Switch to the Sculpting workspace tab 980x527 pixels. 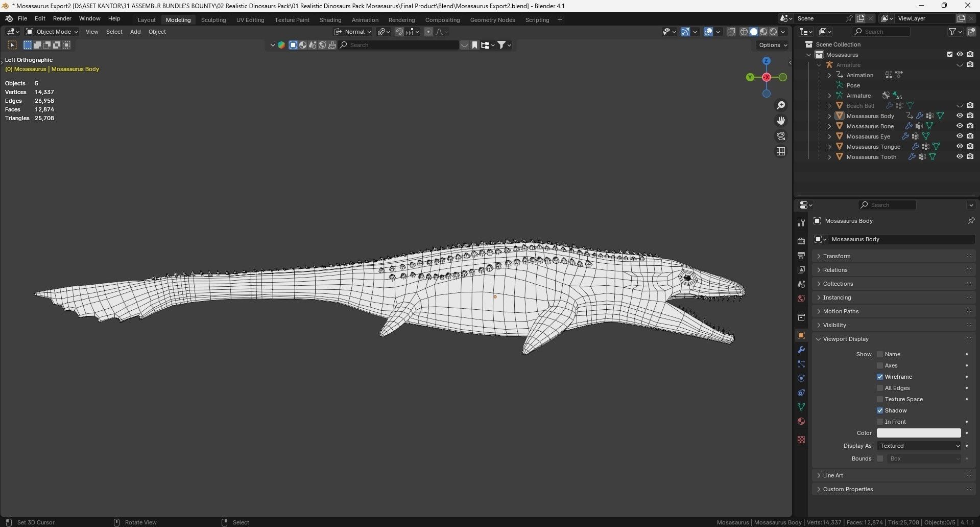pos(213,20)
